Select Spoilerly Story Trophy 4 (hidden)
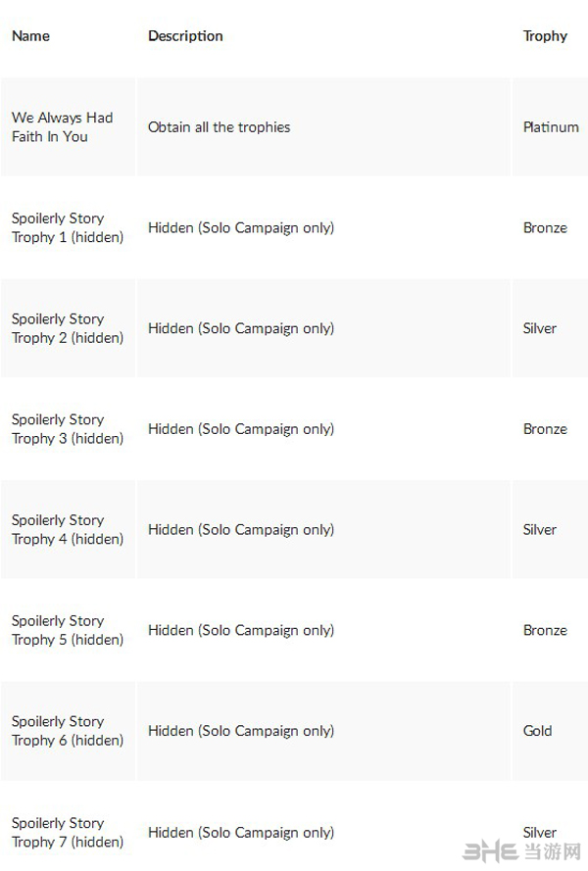This screenshot has width=588, height=871. (68, 529)
